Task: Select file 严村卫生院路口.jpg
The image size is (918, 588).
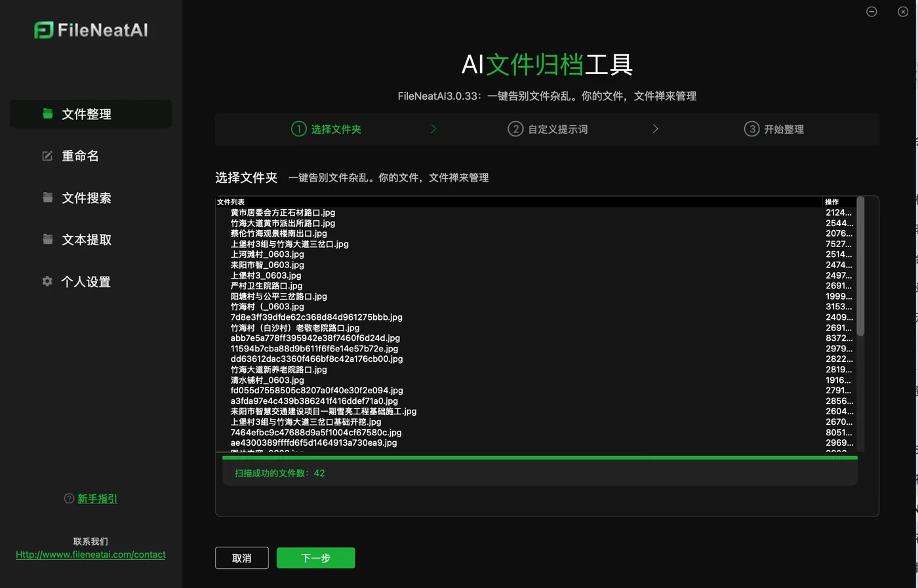Action: point(266,286)
